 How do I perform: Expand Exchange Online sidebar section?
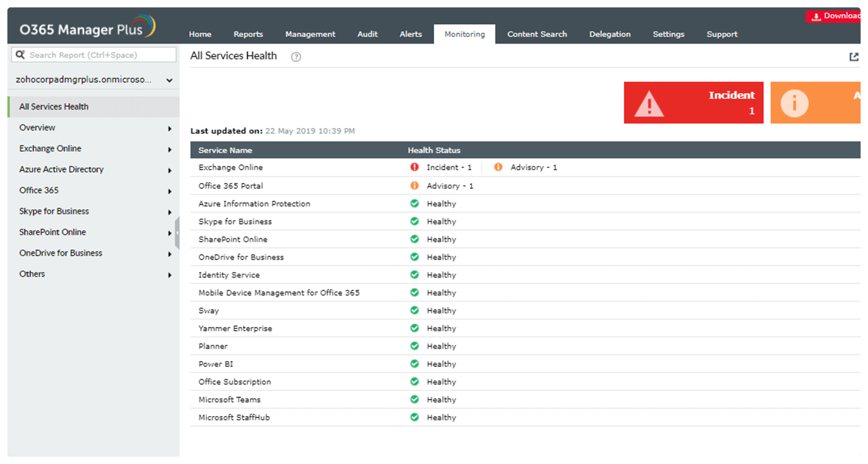[x=170, y=150]
